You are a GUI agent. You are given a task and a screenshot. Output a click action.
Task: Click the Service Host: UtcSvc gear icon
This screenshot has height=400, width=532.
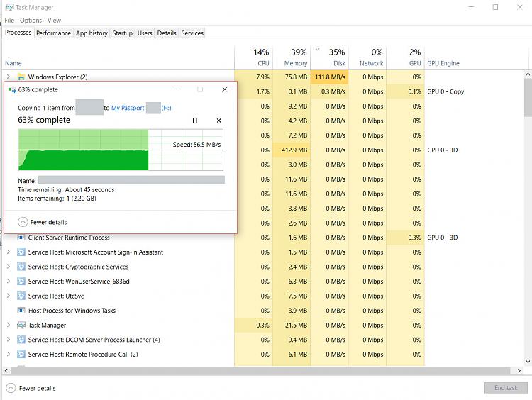click(x=21, y=296)
